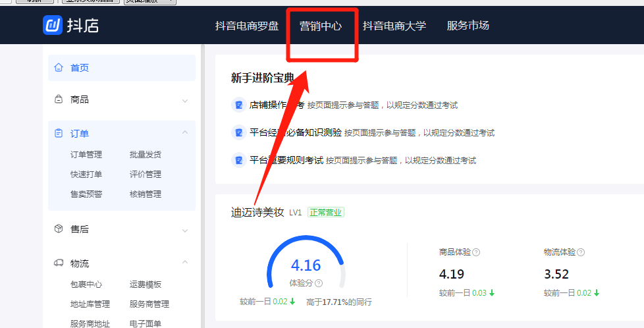Click 较前一日 0.02 under the experience gauge
Image resolution: width=644 pixels, height=328 pixels.
tap(267, 302)
